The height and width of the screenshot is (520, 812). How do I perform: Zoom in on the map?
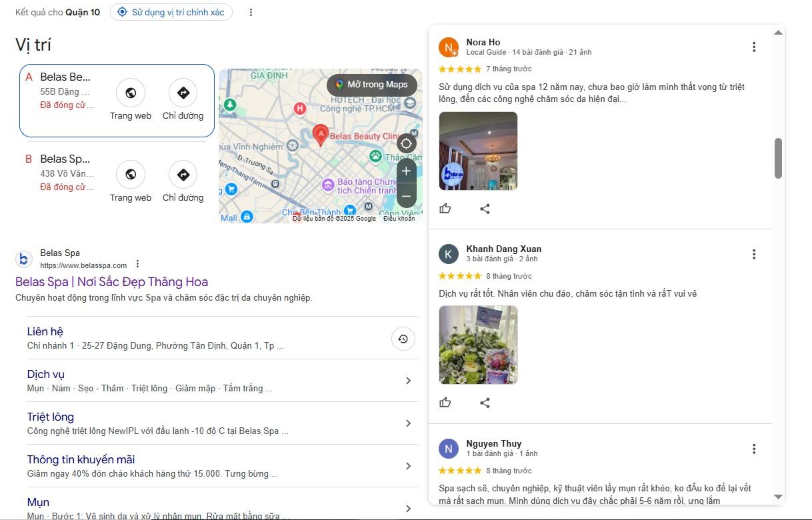coord(406,171)
